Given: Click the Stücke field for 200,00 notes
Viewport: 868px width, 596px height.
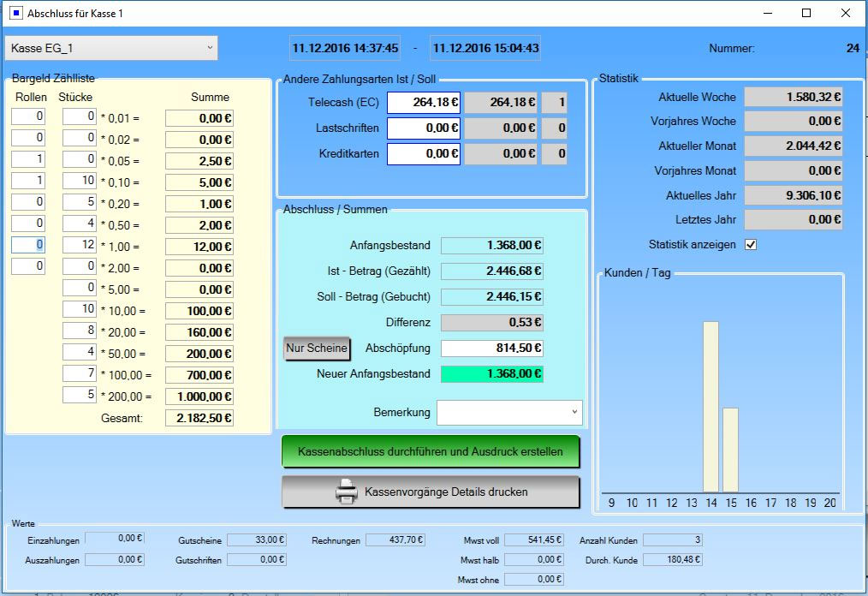Looking at the screenshot, I should tap(79, 396).
